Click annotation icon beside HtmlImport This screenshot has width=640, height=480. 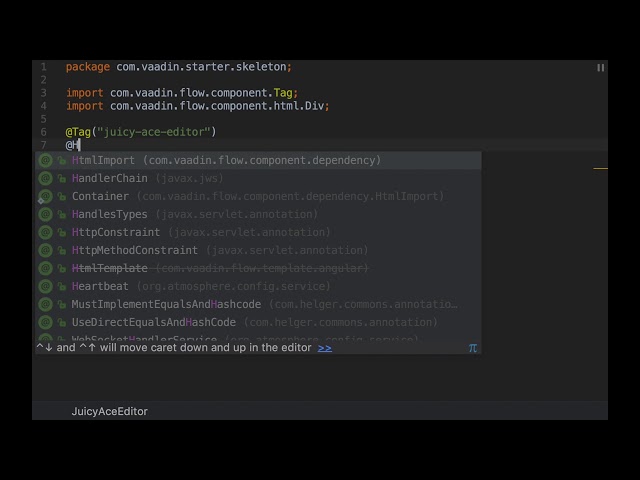click(45, 160)
